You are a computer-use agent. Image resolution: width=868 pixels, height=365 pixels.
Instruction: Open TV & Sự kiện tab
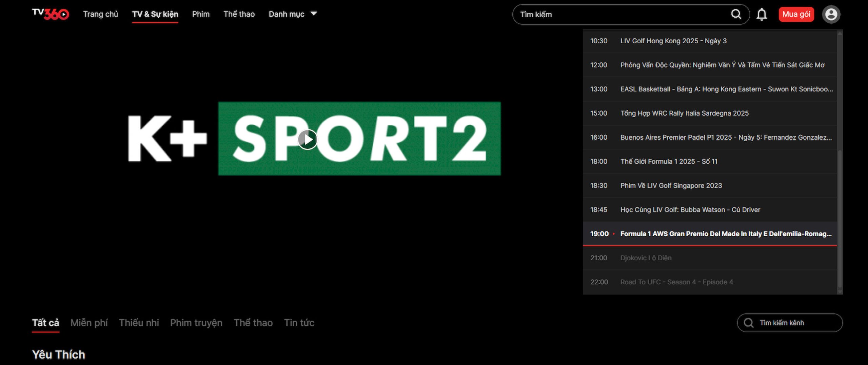[x=155, y=14]
